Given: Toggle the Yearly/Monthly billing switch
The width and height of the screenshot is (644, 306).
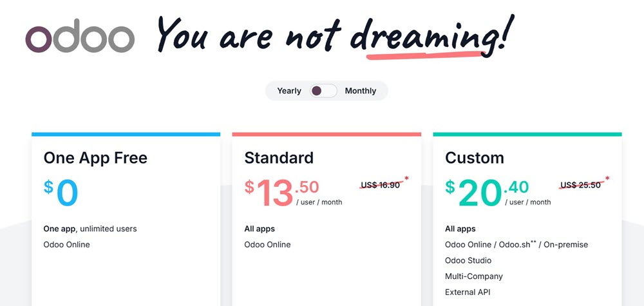Looking at the screenshot, I should (x=323, y=91).
